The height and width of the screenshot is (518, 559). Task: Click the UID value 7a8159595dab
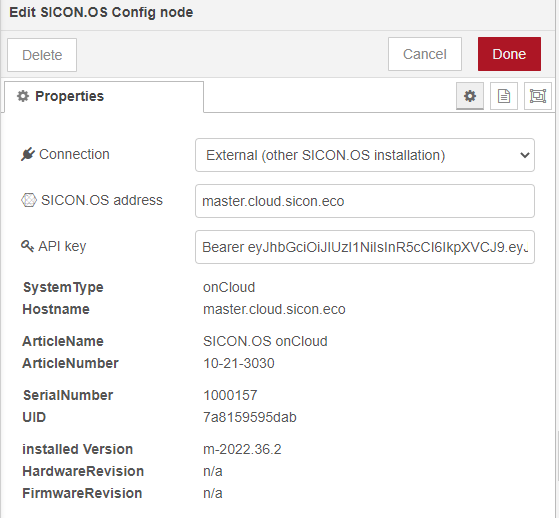click(x=250, y=417)
